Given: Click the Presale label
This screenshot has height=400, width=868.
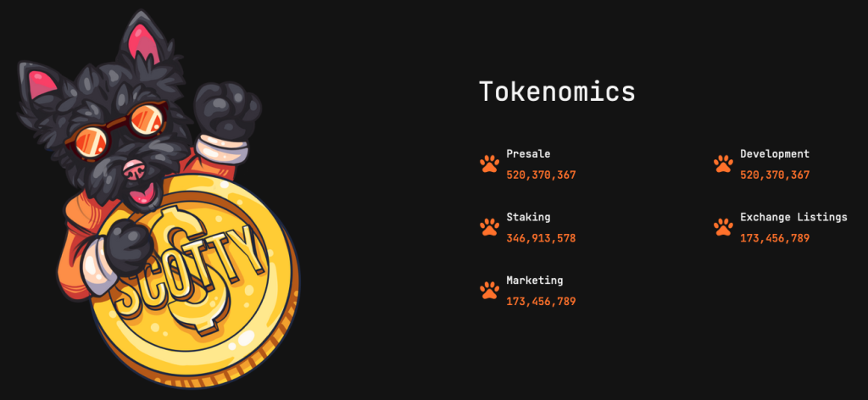Looking at the screenshot, I should pos(528,153).
